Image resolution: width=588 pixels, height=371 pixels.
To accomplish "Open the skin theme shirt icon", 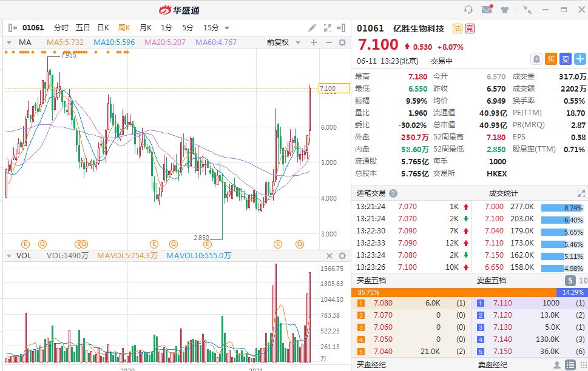I will (x=505, y=9).
